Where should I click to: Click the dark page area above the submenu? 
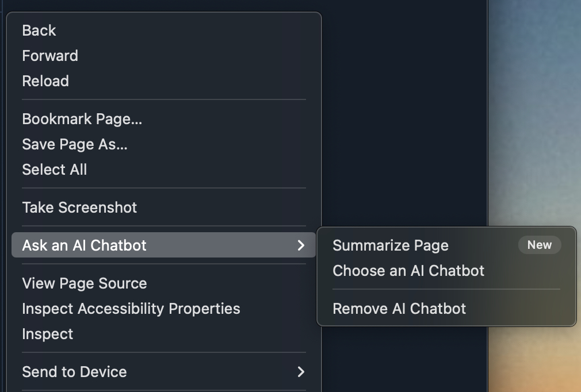coord(403,115)
